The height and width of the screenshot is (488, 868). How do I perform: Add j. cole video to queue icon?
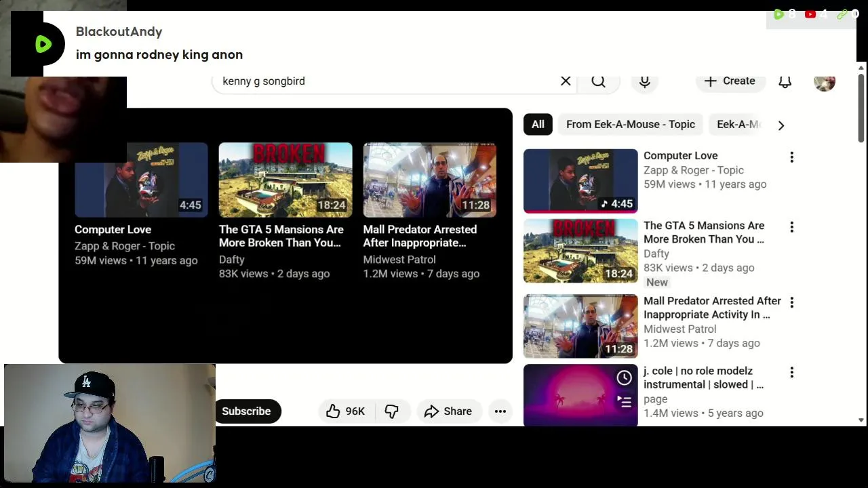point(625,402)
